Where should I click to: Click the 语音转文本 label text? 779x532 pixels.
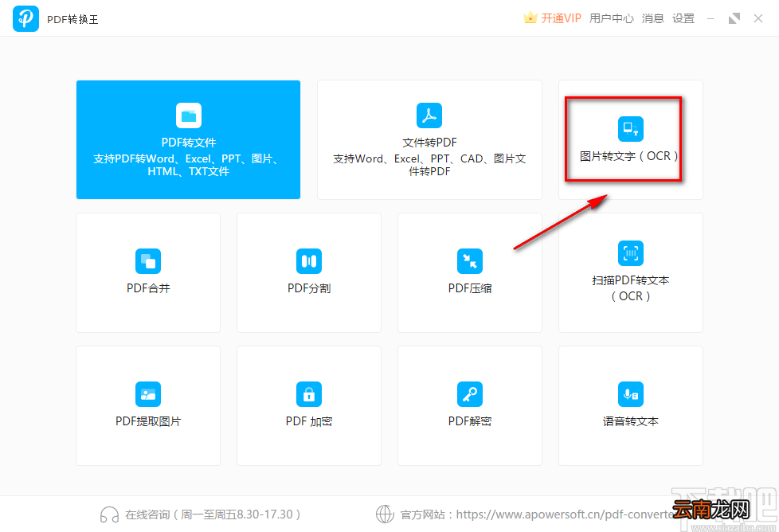pos(631,421)
